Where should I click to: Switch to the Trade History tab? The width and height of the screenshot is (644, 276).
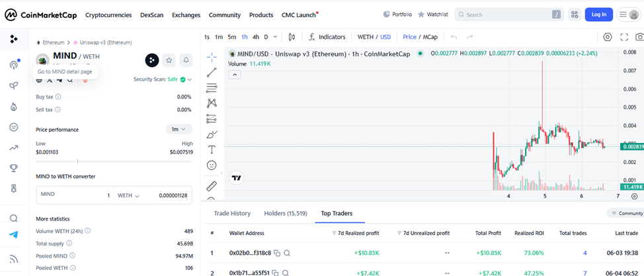[232, 213]
